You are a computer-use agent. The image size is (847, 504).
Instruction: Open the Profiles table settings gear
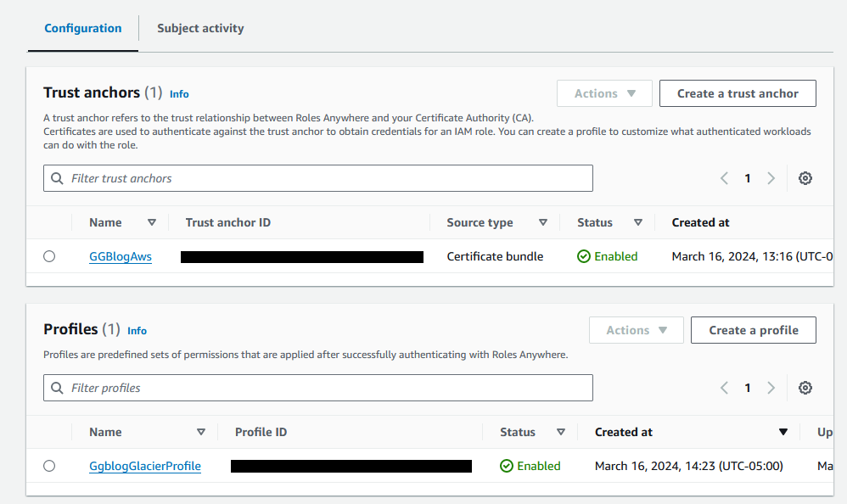click(x=805, y=387)
